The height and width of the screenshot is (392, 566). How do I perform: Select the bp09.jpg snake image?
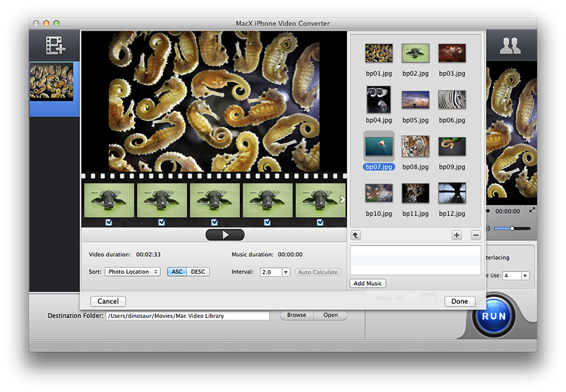click(x=452, y=147)
